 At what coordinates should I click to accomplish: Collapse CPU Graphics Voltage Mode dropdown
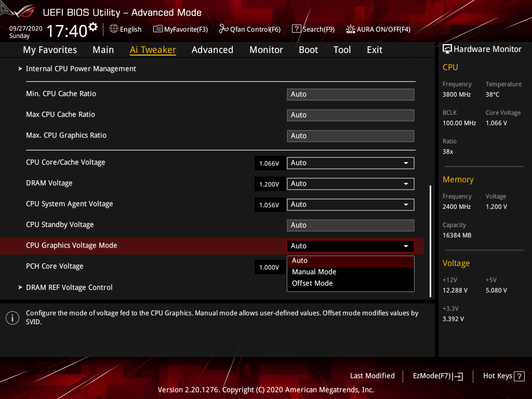(351, 246)
